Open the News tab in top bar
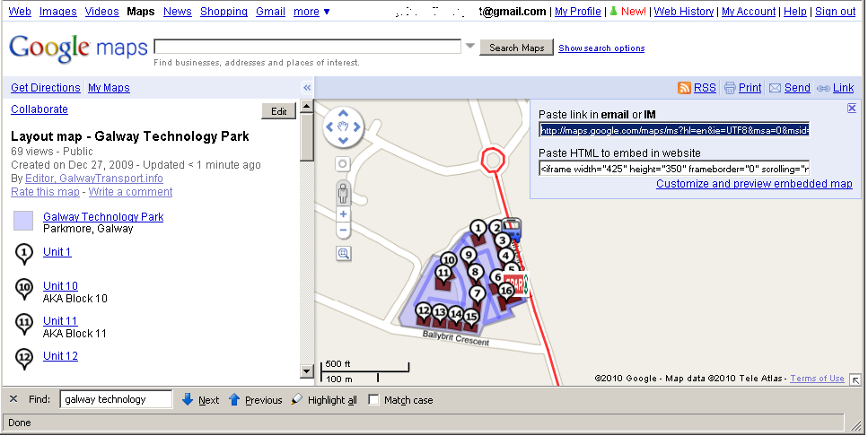This screenshot has height=436, width=868. (x=177, y=11)
